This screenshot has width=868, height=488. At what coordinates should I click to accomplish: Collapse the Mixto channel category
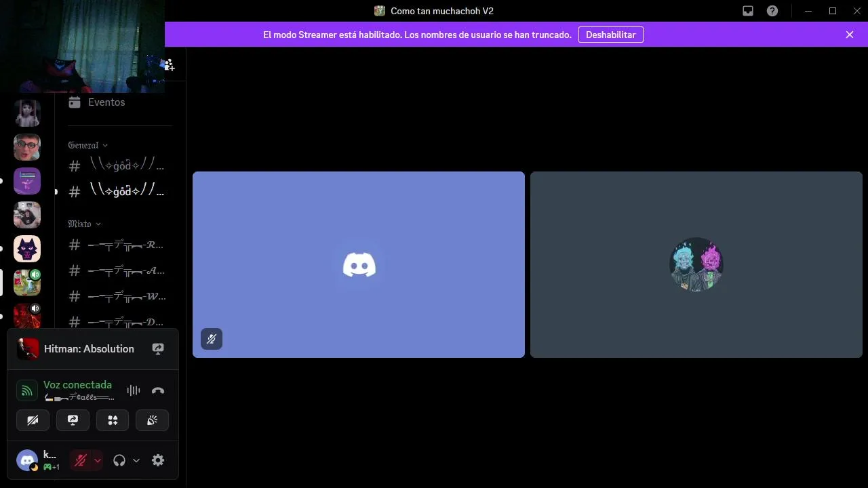point(84,224)
